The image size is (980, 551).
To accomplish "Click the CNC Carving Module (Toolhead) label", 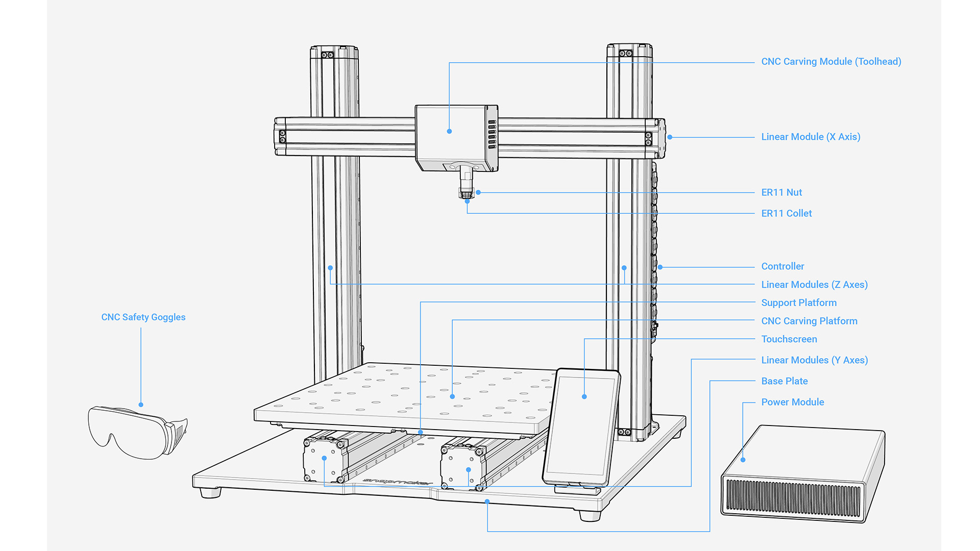I will tap(831, 61).
